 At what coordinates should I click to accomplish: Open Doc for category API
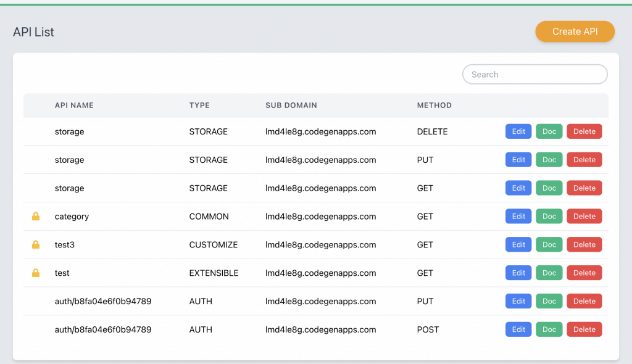pyautogui.click(x=549, y=217)
